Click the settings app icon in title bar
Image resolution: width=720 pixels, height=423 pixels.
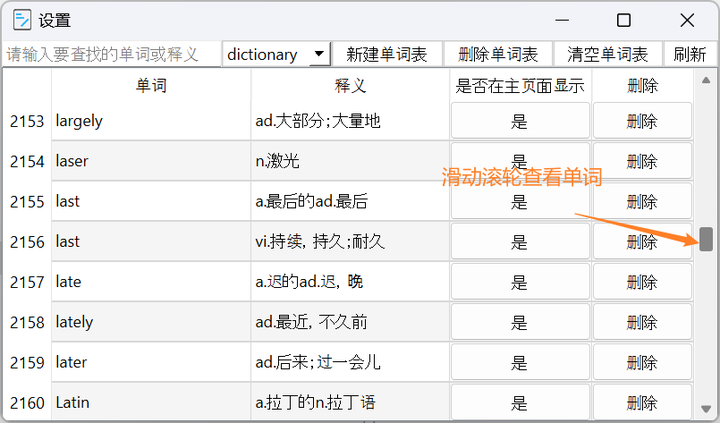pyautogui.click(x=21, y=20)
